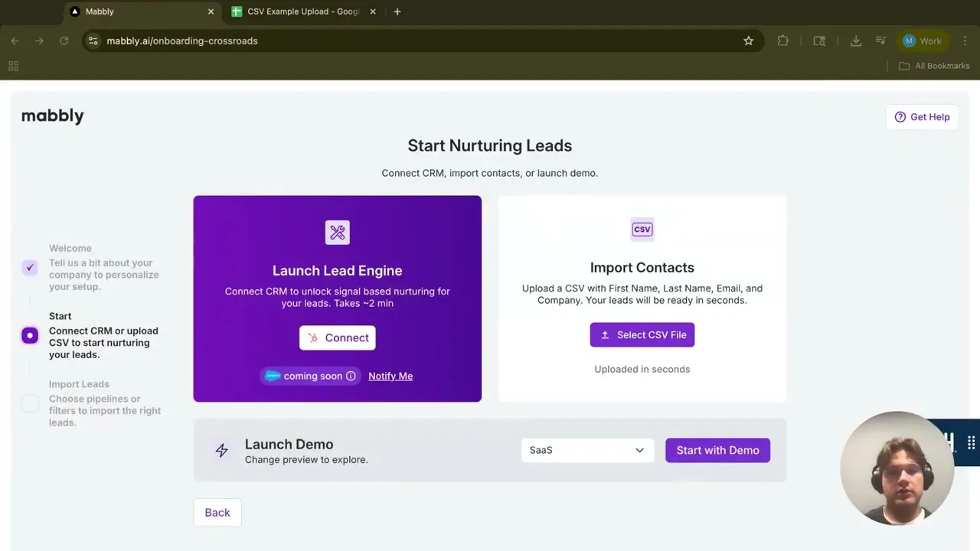Click the upload arrow icon on Select CSV File

point(605,335)
